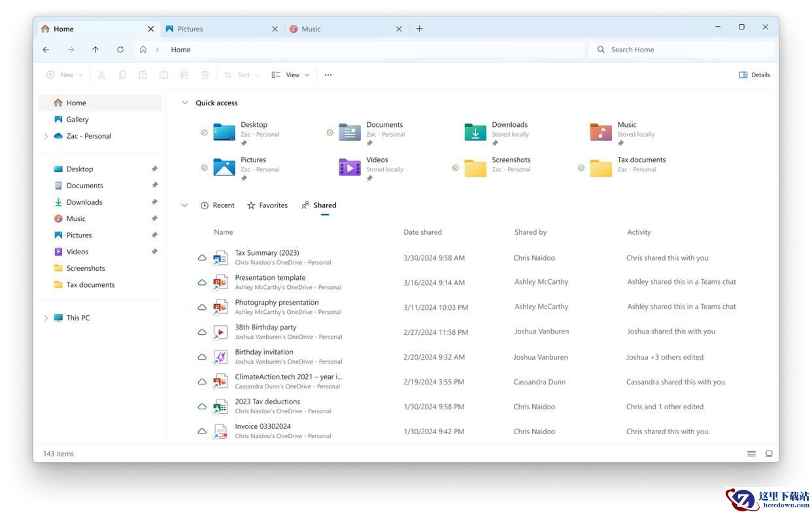
Task: Open the Sort dropdown menu
Action: (241, 75)
